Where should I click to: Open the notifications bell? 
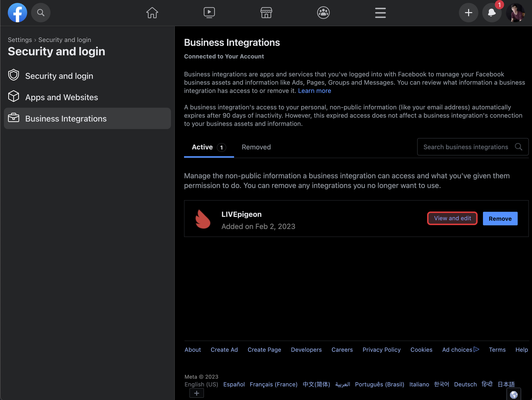492,13
